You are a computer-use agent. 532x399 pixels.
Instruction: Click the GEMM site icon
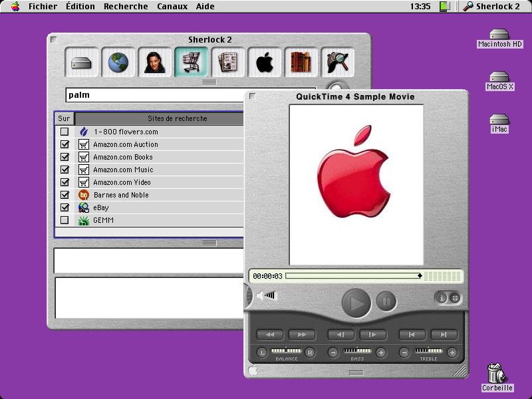click(x=84, y=220)
